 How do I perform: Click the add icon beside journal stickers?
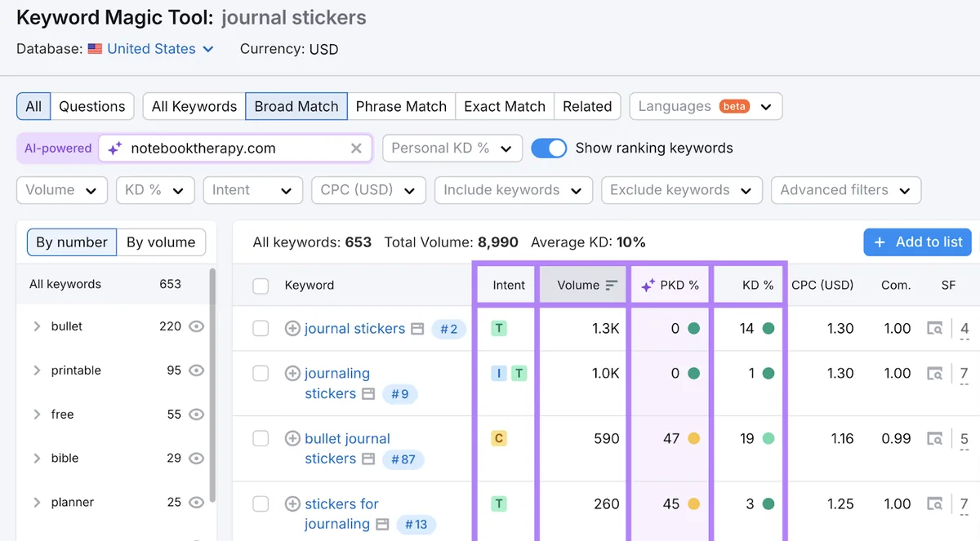(x=292, y=329)
